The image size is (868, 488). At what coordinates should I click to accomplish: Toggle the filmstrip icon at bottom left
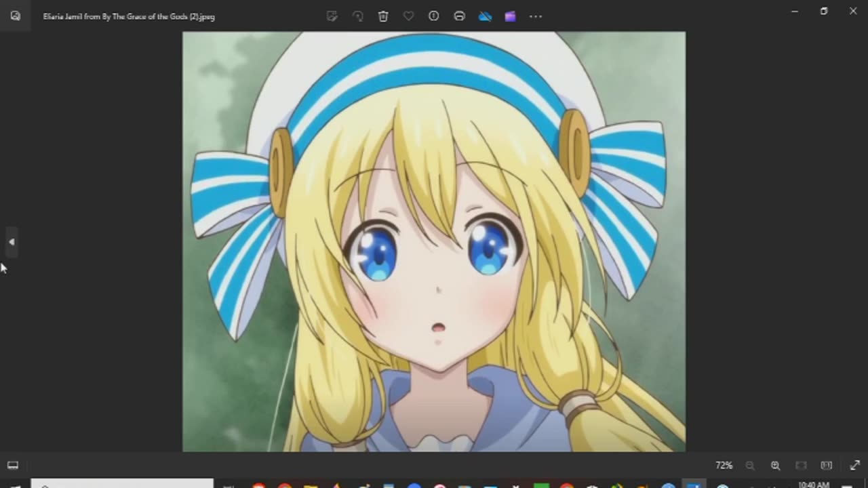13,466
